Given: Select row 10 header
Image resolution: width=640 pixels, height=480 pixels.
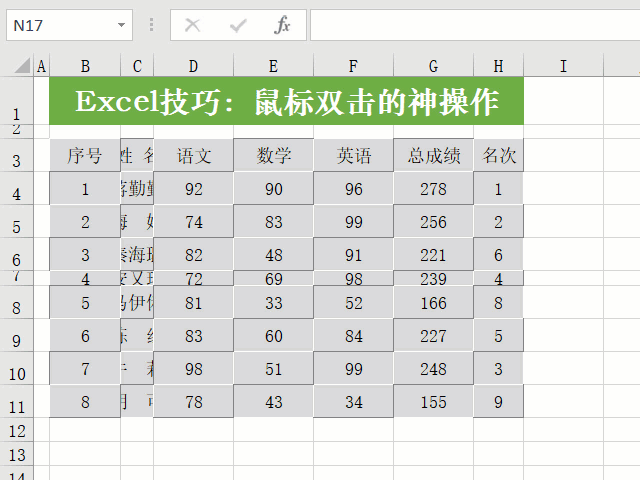Looking at the screenshot, I should pyautogui.click(x=16, y=369).
